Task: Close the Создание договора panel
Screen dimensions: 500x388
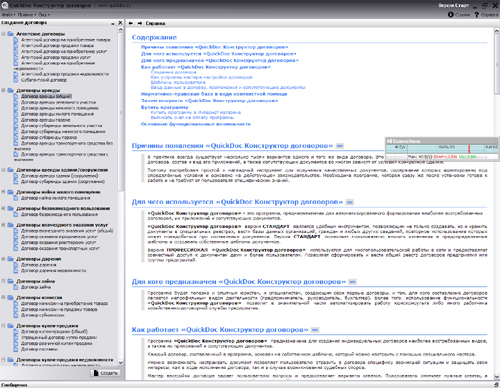Action: point(120,23)
